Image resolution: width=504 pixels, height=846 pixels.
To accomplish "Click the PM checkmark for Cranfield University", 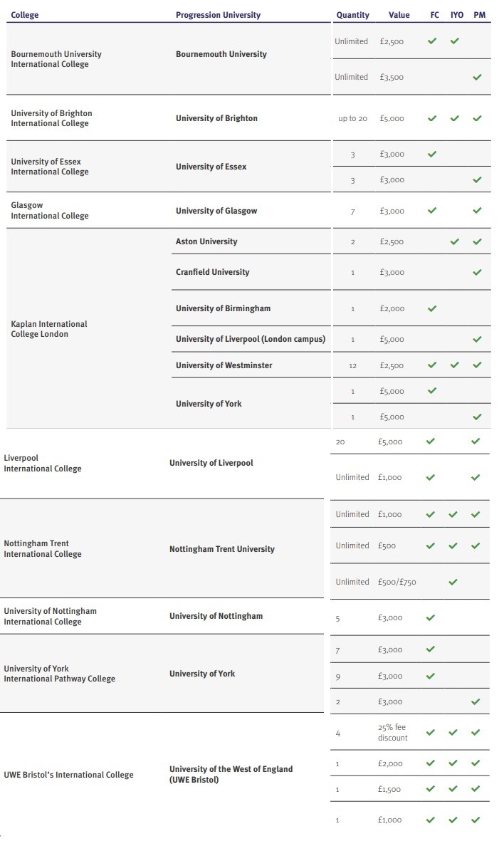I will [477, 272].
